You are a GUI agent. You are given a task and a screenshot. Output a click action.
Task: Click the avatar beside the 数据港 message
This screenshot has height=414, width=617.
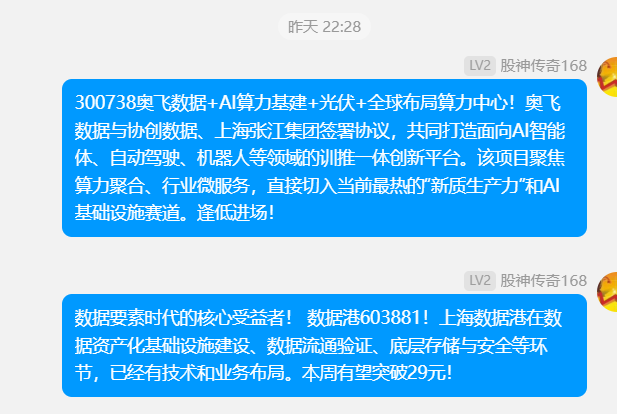[x=607, y=292]
